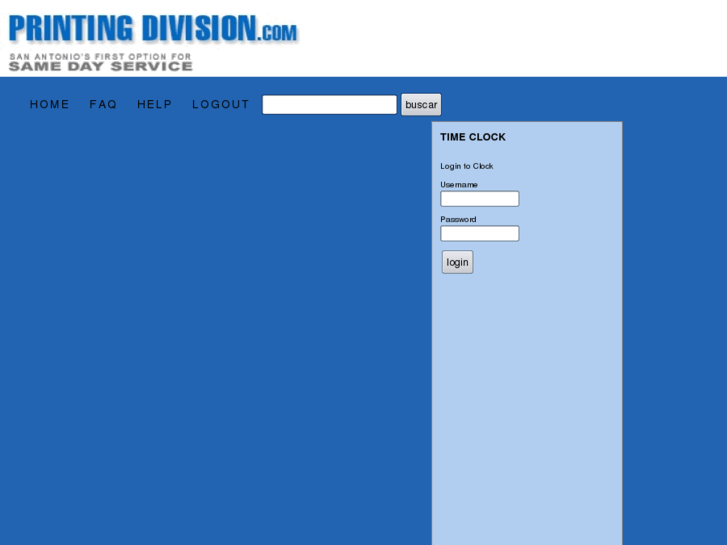Click the 'Login to Clock' text
The width and height of the screenshot is (727, 545).
coord(467,166)
